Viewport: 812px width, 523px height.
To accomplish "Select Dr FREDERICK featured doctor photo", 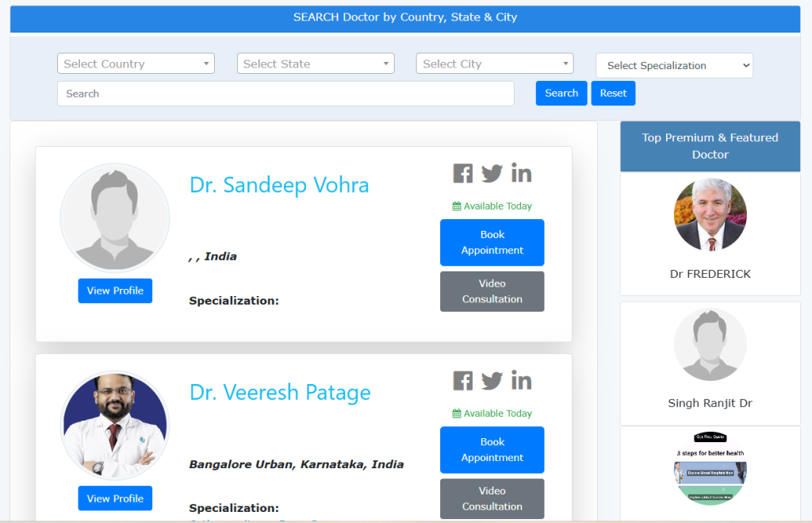I will point(710,214).
